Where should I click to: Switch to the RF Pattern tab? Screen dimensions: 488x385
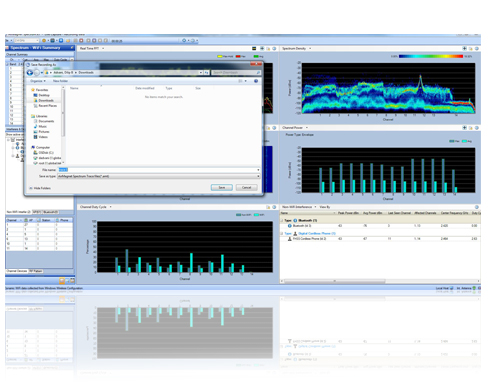click(36, 271)
